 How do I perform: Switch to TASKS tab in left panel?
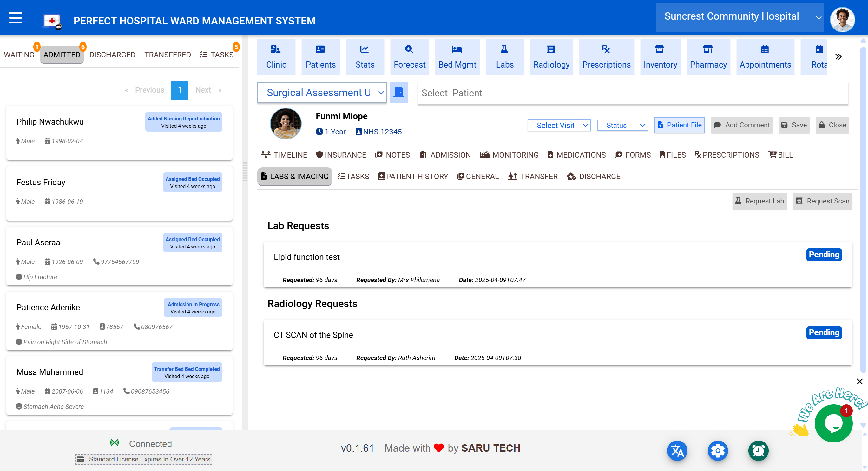coord(217,55)
